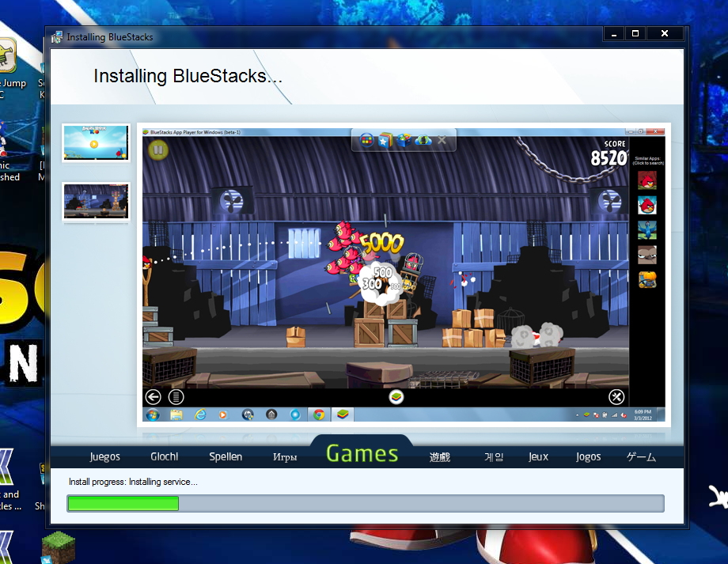Open Chrome icon in inner taskbar
Viewport: 728px width, 564px height.
point(319,414)
